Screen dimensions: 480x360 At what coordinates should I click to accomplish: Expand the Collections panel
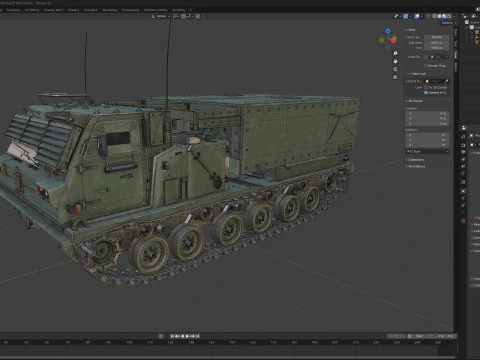[x=415, y=160]
